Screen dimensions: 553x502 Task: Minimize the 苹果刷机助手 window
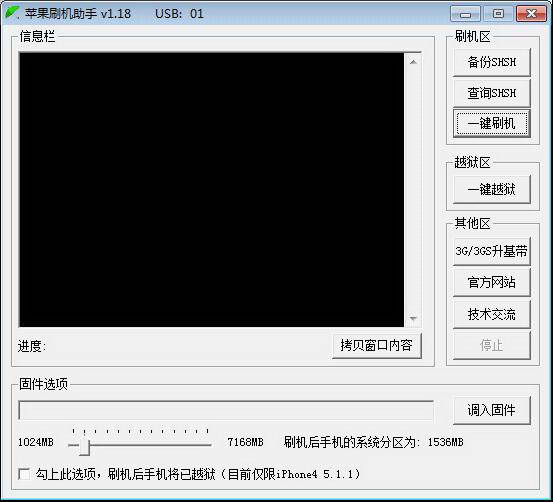(466, 14)
